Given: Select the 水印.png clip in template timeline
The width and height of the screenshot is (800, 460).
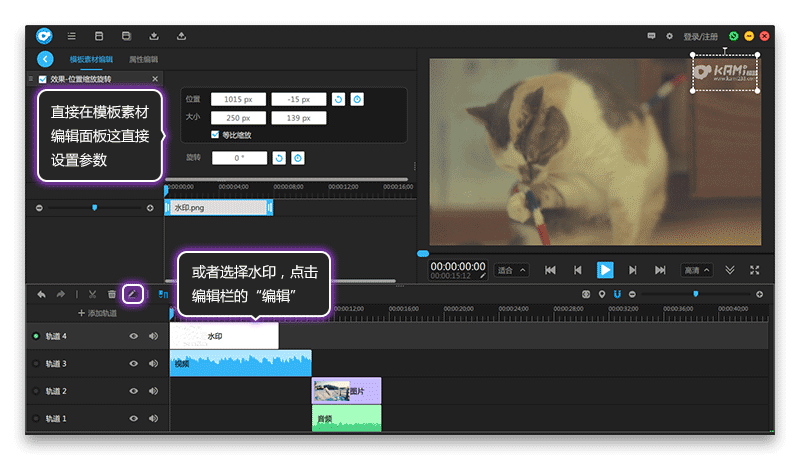Looking at the screenshot, I should pos(218,208).
